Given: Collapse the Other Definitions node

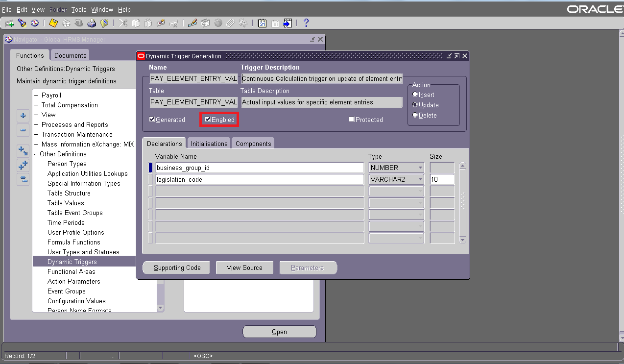Looking at the screenshot, I should (35, 154).
